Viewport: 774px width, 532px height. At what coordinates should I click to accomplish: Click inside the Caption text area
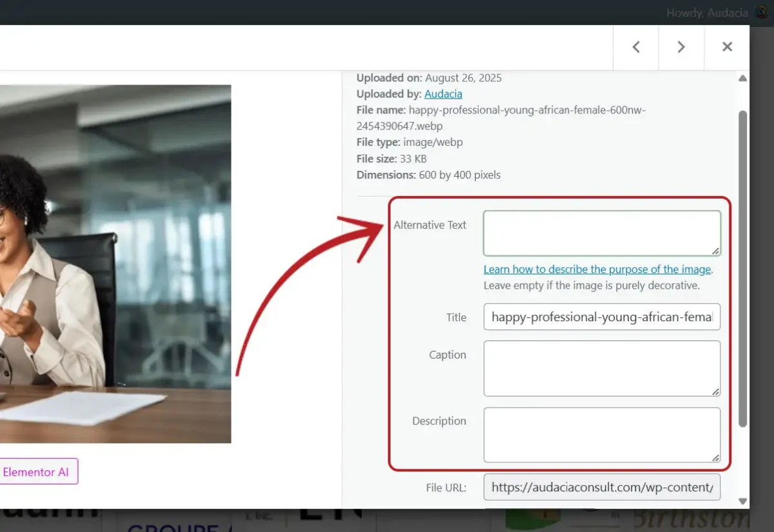[x=601, y=368]
